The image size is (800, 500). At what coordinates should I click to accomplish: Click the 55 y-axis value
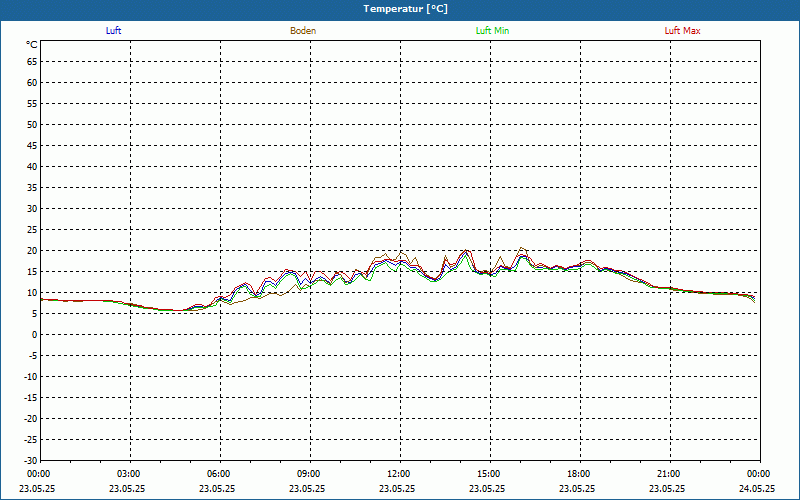32,104
